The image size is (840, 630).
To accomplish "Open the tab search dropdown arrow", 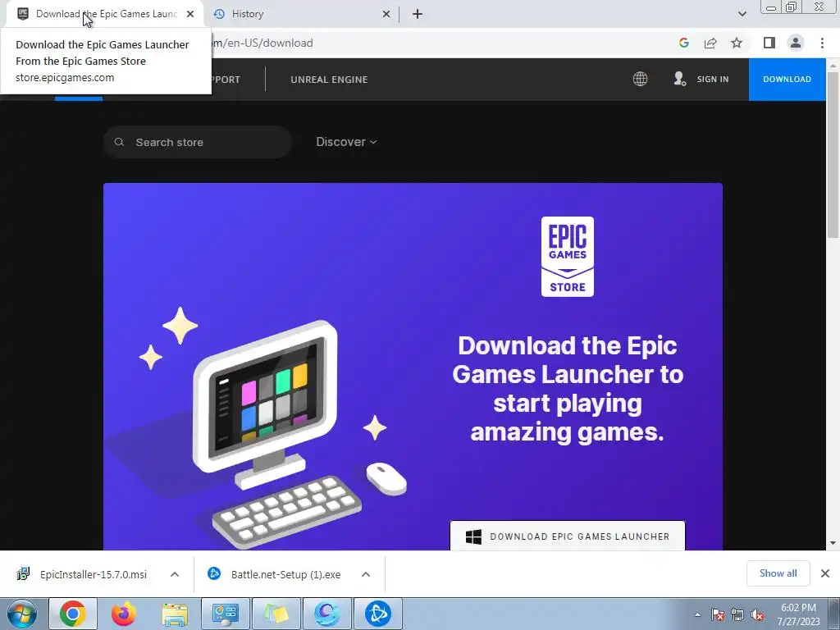I will pyautogui.click(x=742, y=14).
